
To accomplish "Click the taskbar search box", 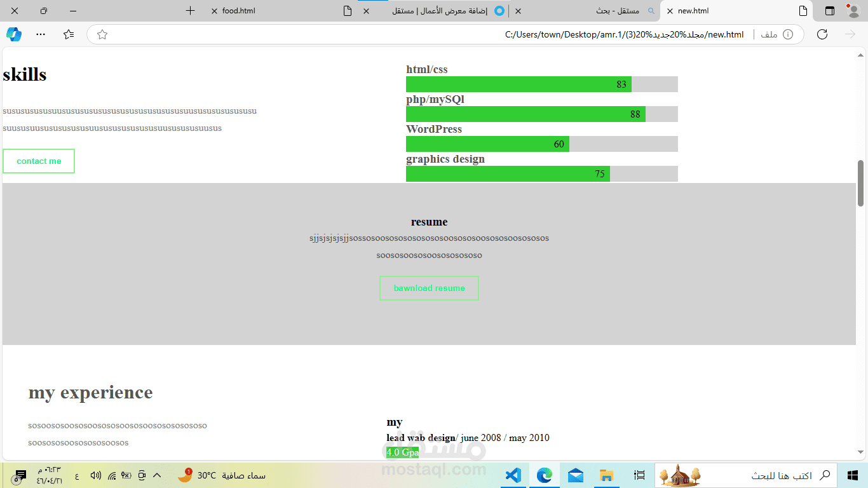I will point(745,475).
